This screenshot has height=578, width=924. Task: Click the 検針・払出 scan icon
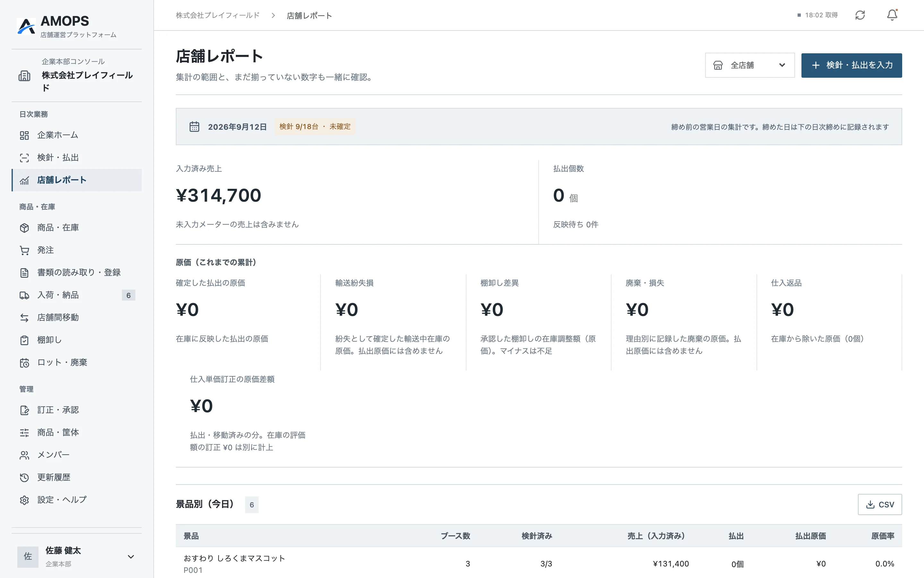pos(24,158)
